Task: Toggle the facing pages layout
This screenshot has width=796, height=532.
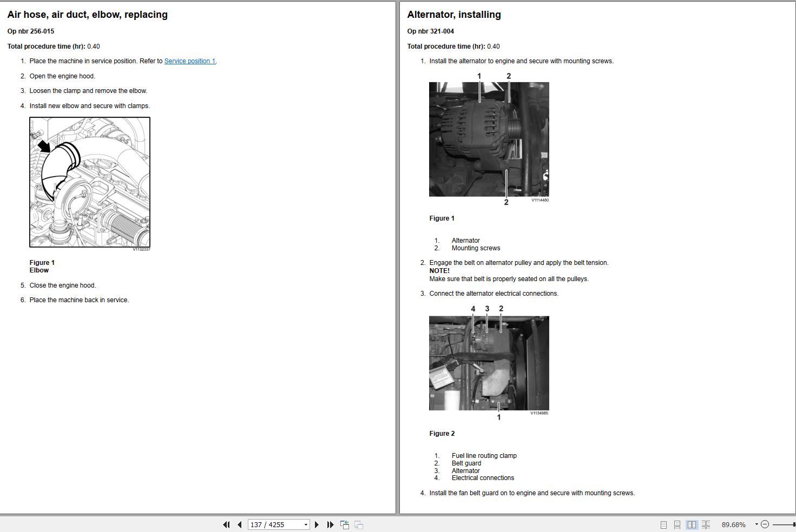Action: click(x=692, y=524)
